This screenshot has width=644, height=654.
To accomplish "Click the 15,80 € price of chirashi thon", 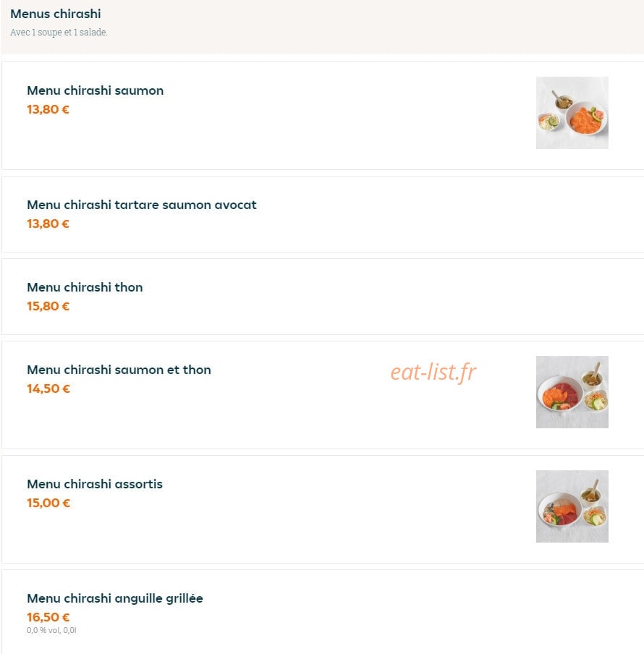I will (x=48, y=306).
